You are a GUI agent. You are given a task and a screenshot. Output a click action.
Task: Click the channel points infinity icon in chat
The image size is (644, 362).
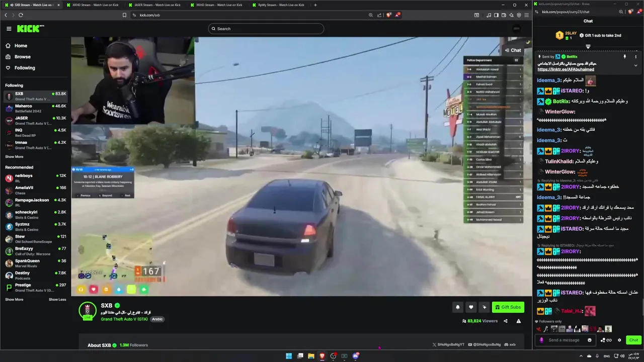[x=606, y=340]
